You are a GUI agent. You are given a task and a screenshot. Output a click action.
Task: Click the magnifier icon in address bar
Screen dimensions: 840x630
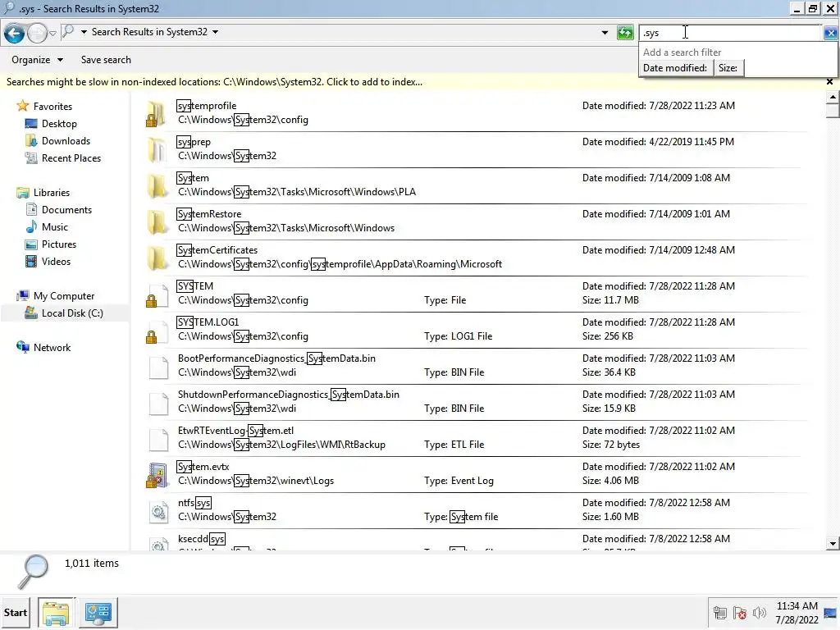68,32
